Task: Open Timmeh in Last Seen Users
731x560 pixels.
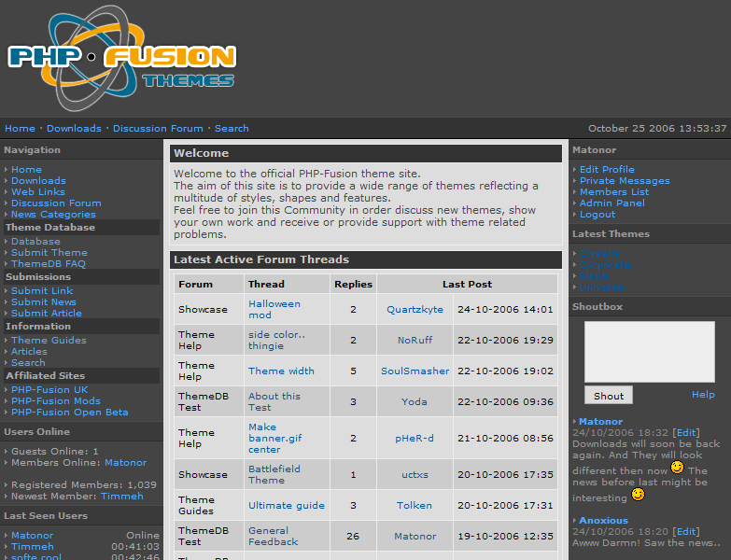Action: [x=32, y=547]
